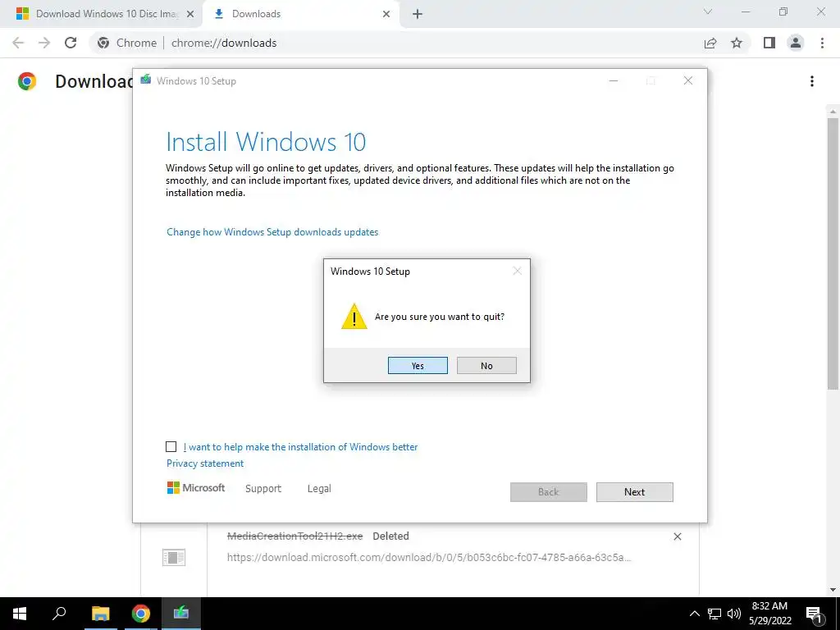Open Chrome's main three-dot menu
Viewport: 840px width, 630px height.
click(822, 43)
